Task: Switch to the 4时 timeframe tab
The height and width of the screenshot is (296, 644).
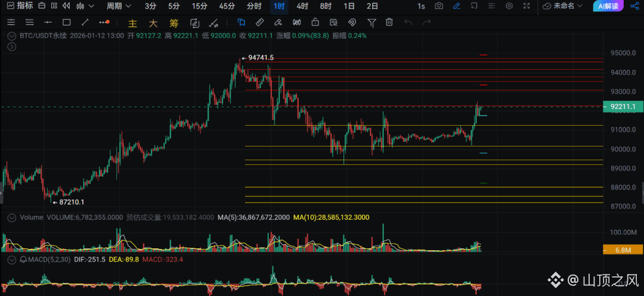Action: 302,6
